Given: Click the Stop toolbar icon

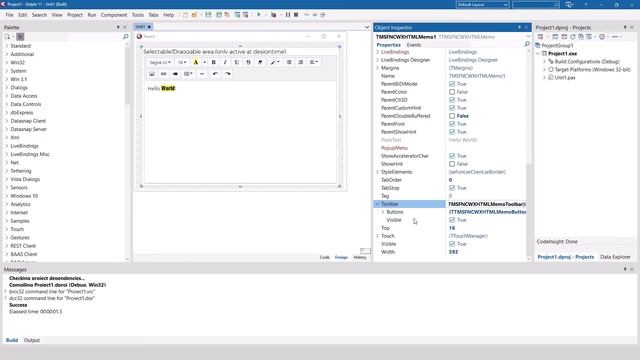Looking at the screenshot, I should 296,15.
